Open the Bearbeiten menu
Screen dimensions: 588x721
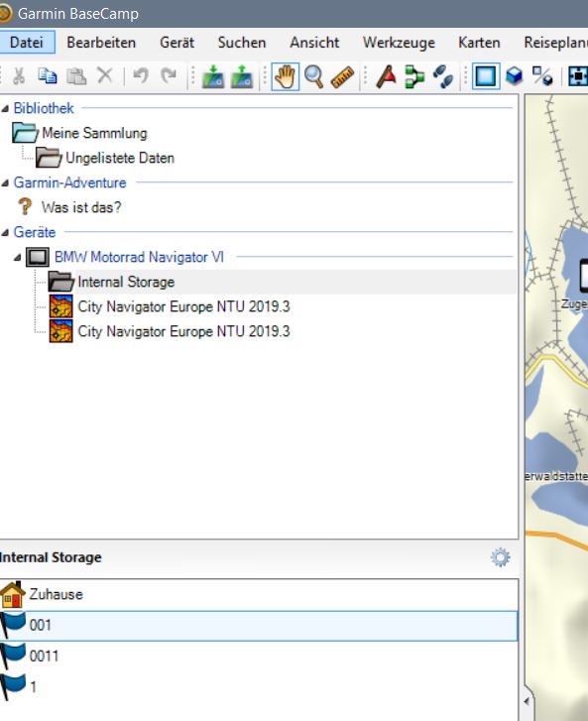101,43
